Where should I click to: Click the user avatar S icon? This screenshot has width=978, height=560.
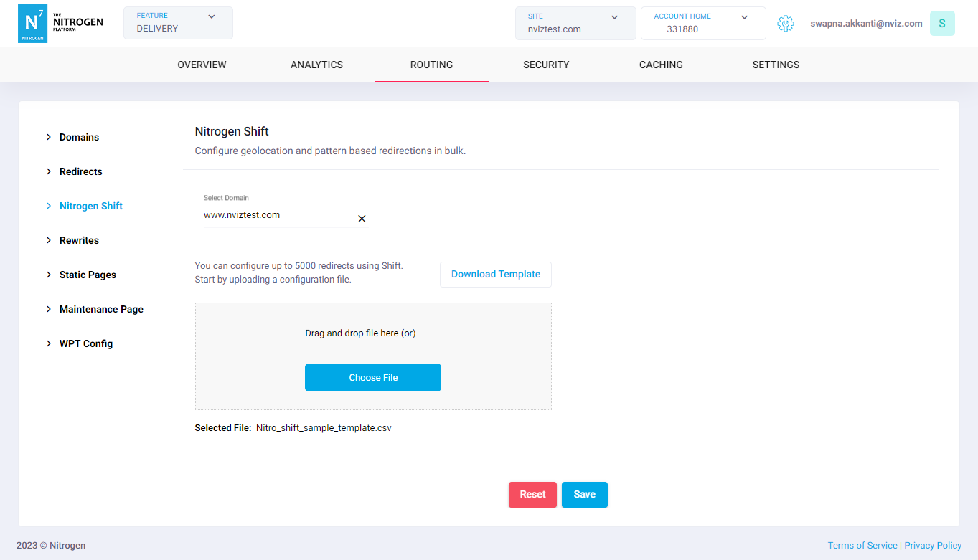(941, 24)
